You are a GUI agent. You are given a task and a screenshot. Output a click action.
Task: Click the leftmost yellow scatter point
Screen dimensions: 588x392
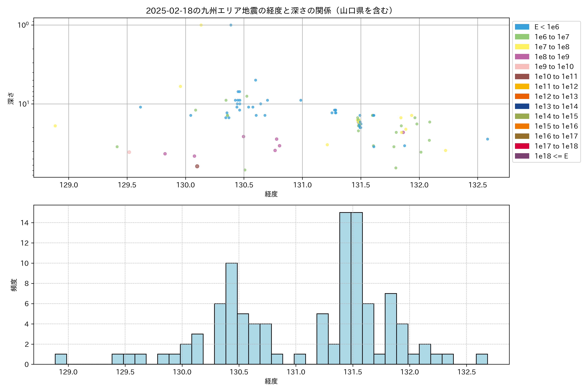coord(55,126)
